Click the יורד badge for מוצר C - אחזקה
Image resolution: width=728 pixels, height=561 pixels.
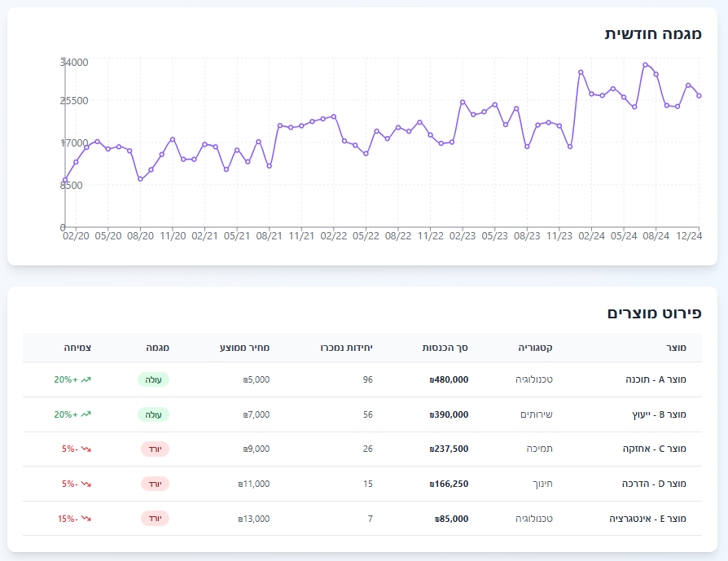[153, 449]
